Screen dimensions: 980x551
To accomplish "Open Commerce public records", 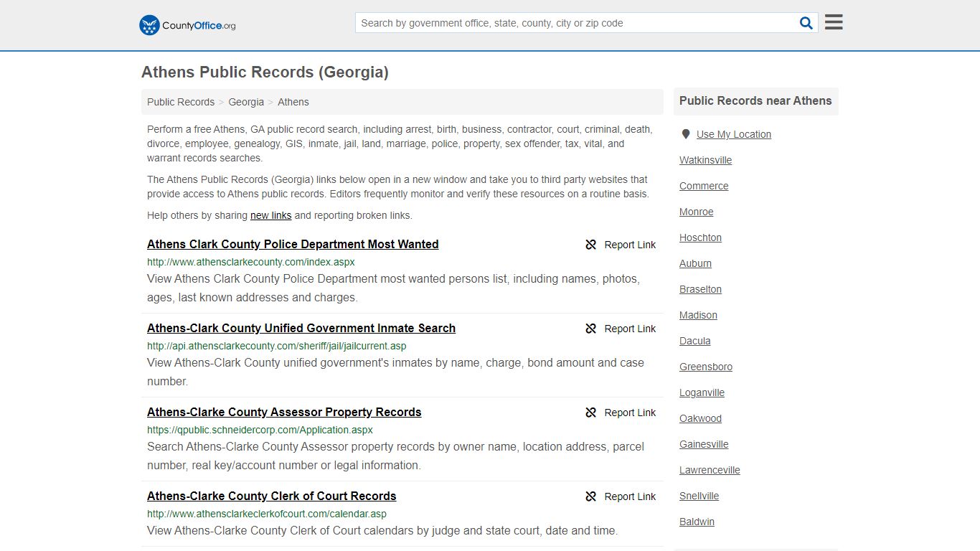I will click(704, 186).
